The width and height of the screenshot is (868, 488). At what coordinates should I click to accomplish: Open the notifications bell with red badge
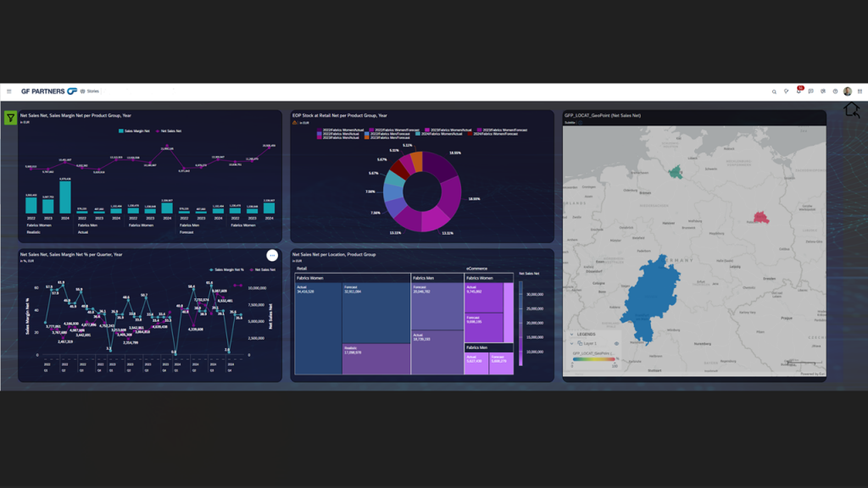[x=798, y=91]
